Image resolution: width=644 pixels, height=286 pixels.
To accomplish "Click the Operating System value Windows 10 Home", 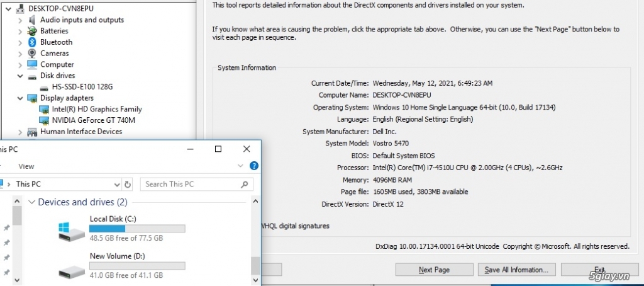I will (464, 107).
